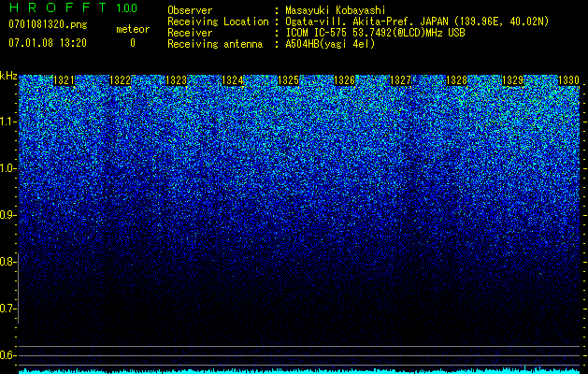Viewport: 588px width, 374px height.
Task: Click the cyan signal level graph at bottom
Action: pos(299,371)
